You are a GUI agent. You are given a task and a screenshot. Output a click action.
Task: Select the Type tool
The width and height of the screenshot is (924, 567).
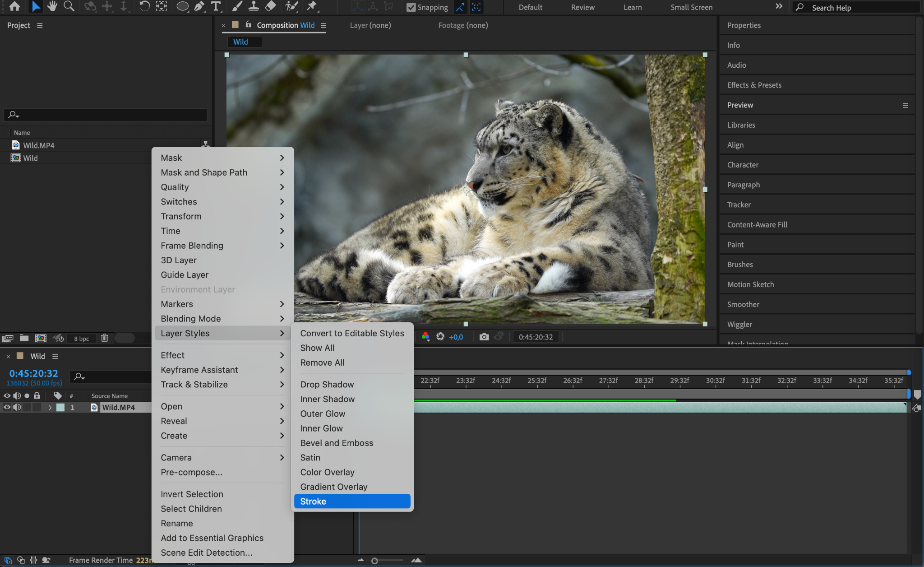point(216,6)
